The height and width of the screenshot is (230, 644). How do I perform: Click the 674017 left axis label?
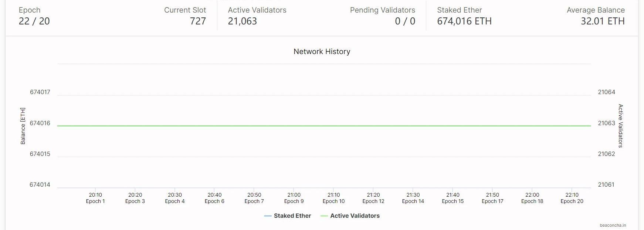(40, 92)
